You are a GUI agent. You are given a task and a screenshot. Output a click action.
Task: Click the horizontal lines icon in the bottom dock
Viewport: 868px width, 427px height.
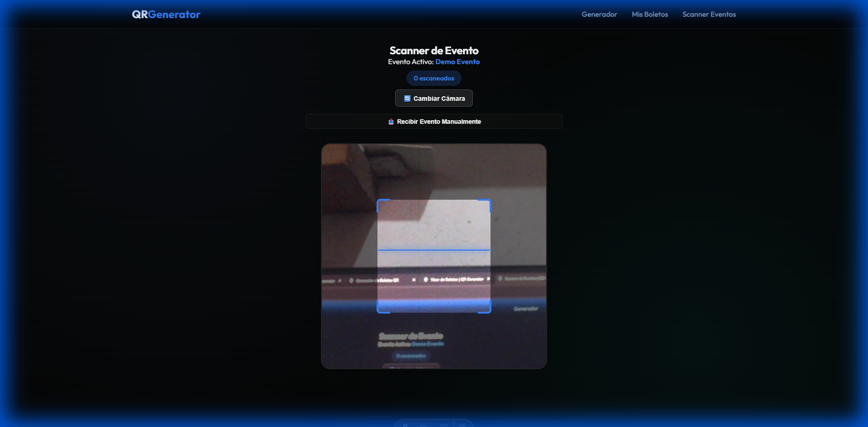pyautogui.click(x=443, y=425)
